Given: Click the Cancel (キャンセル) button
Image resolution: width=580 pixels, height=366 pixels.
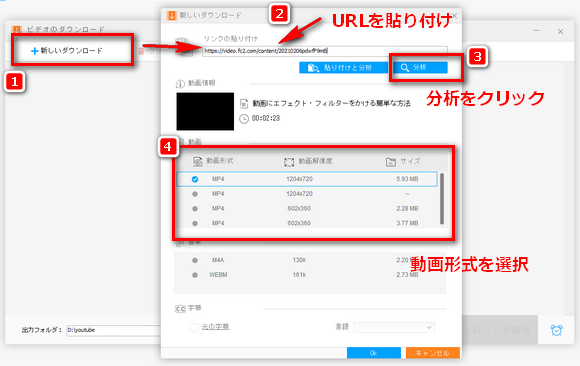Looking at the screenshot, I should tap(433, 353).
